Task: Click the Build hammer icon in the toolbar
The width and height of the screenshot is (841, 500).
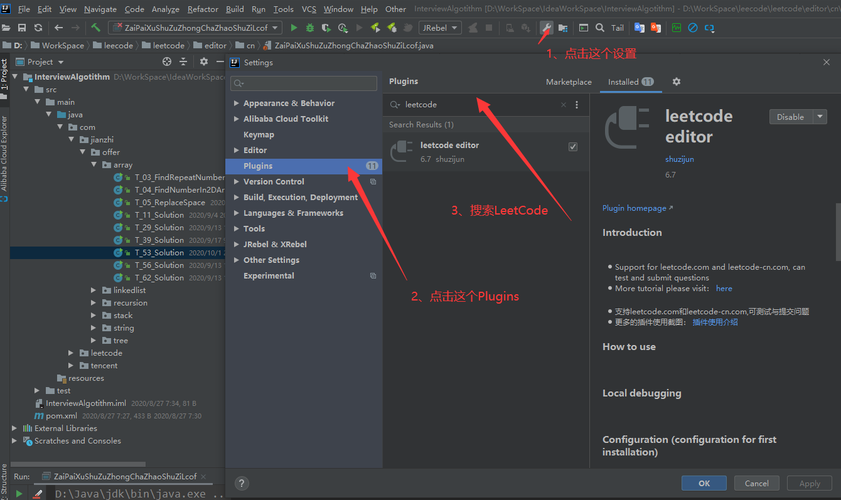Action: [95, 28]
